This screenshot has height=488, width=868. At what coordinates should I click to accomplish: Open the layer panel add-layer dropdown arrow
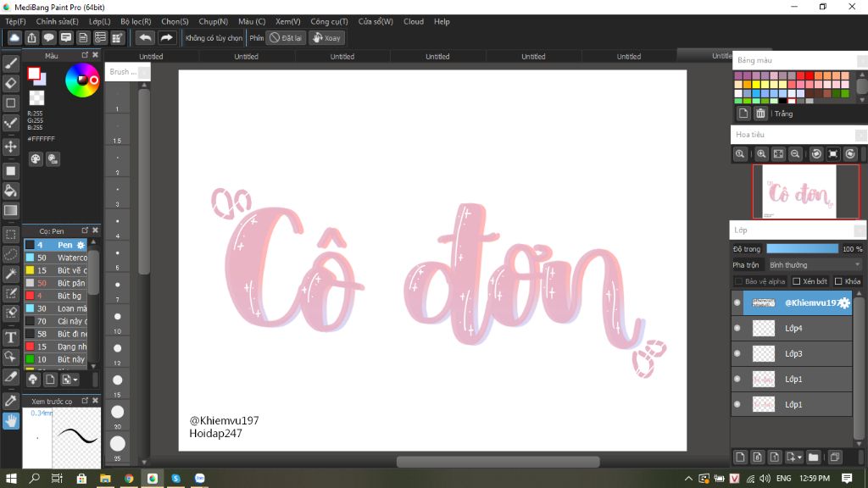click(800, 457)
